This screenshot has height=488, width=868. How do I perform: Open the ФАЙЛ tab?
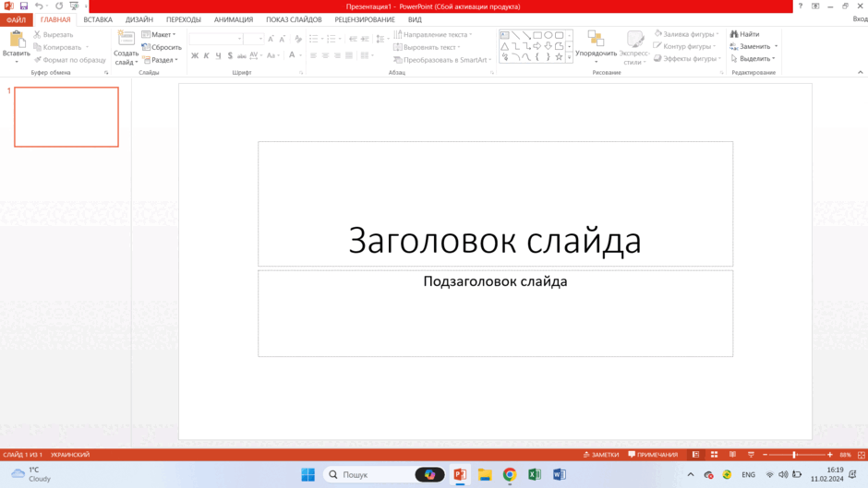click(16, 19)
